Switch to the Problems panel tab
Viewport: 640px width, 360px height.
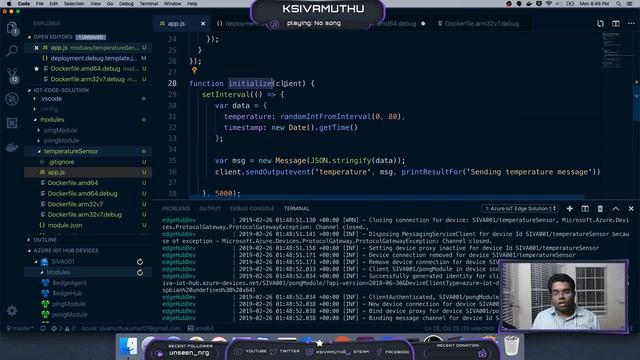[176, 209]
